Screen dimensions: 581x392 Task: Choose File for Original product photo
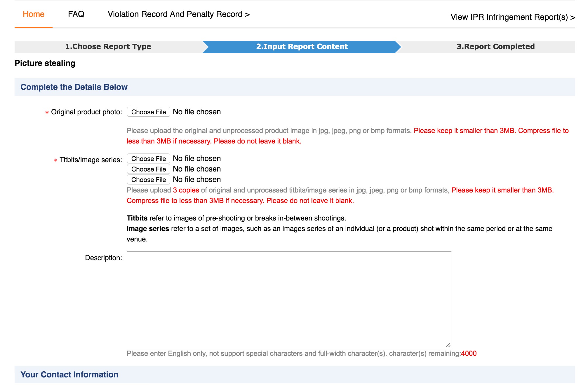tap(148, 112)
